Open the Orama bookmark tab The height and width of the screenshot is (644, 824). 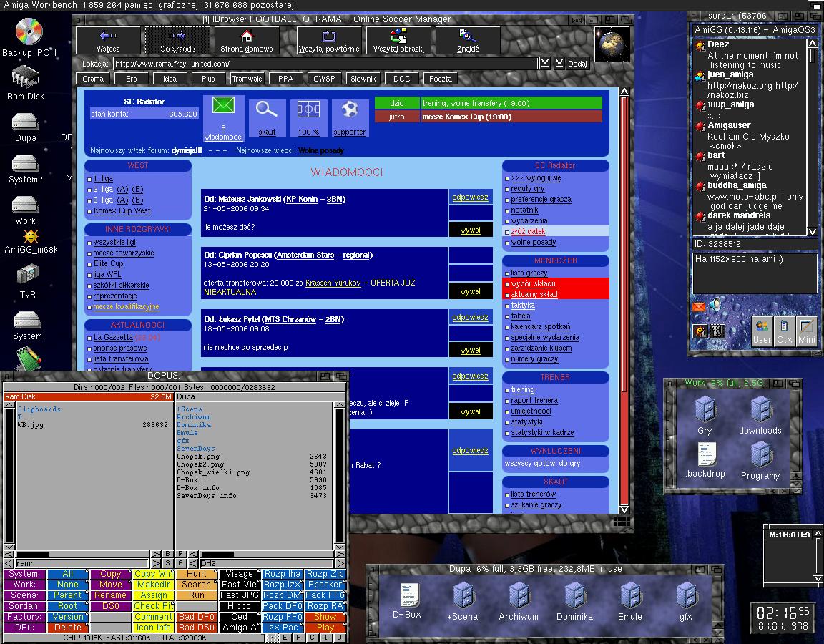click(x=93, y=79)
